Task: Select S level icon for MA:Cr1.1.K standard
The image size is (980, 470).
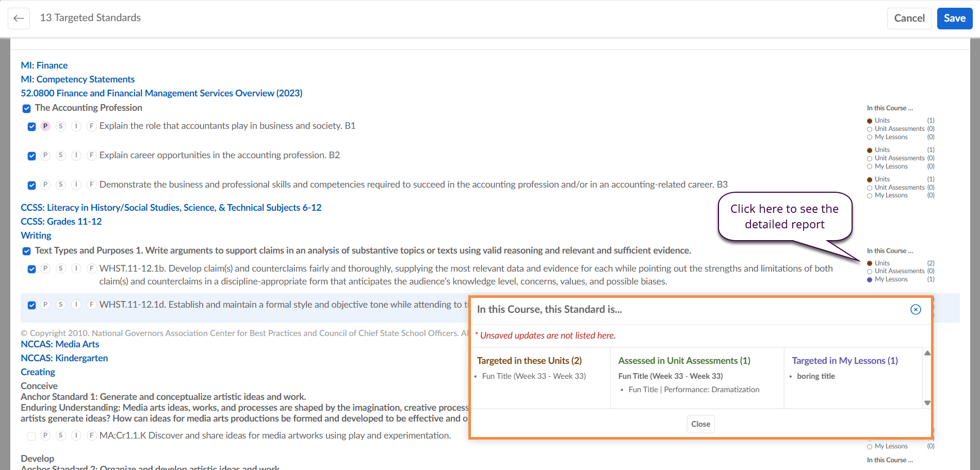Action: (x=61, y=435)
